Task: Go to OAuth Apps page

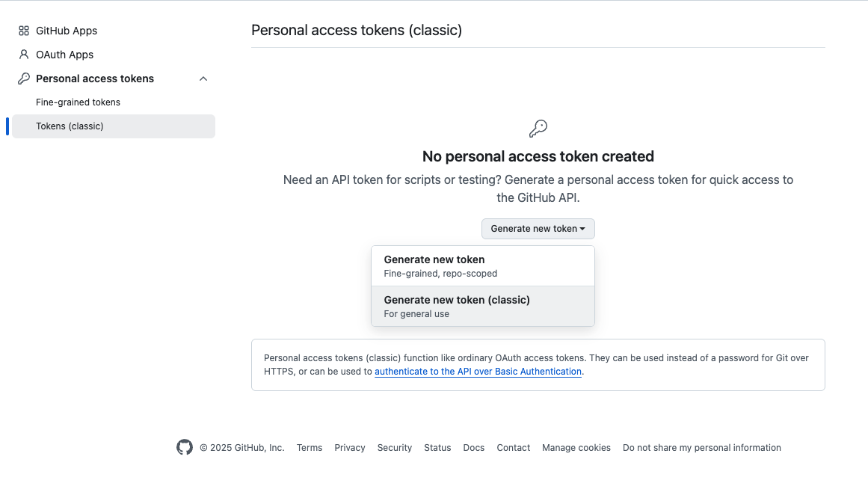Action: (x=64, y=55)
